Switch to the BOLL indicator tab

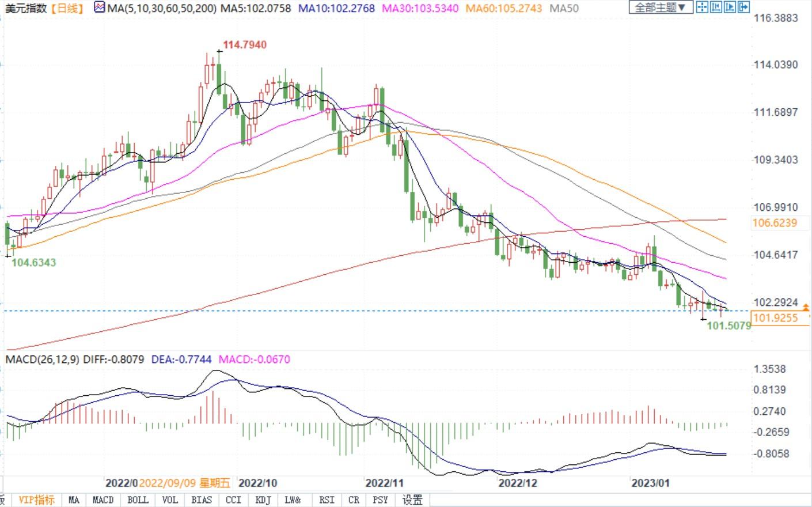coord(138,500)
